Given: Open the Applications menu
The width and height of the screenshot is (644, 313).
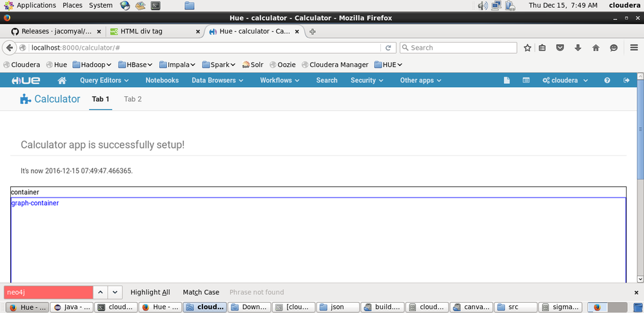Looking at the screenshot, I should coord(30,5).
